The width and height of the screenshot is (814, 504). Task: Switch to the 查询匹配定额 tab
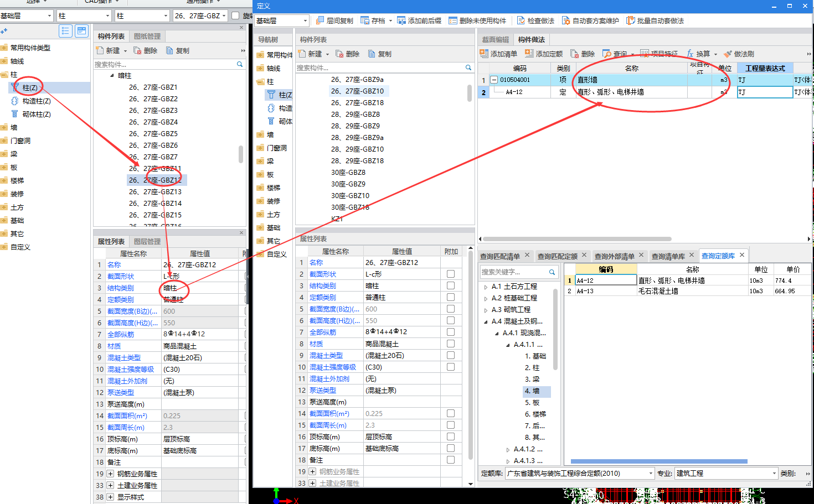(557, 256)
